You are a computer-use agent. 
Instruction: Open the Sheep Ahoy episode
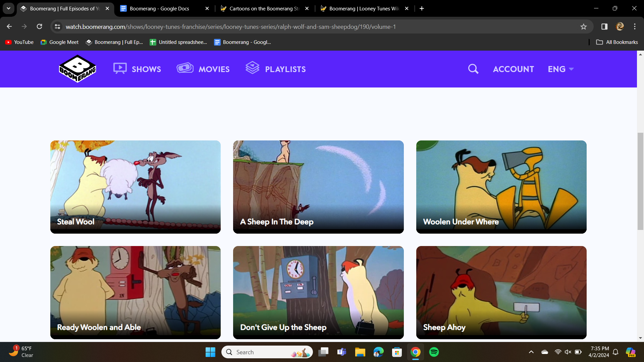point(501,292)
